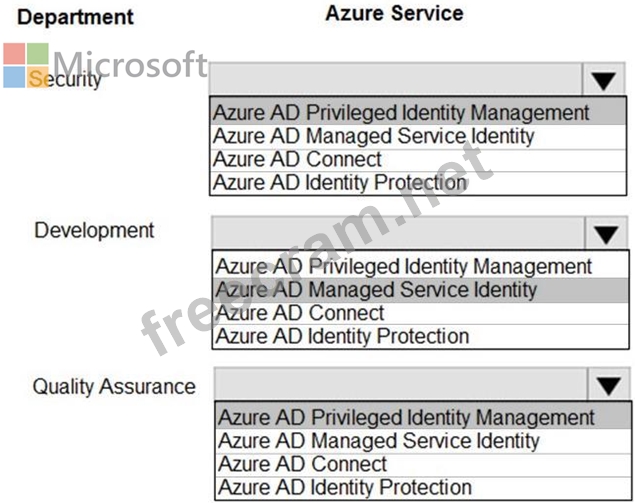Select Managed Service Identity for Development
This screenshot has width=635, height=503.
tap(421, 290)
